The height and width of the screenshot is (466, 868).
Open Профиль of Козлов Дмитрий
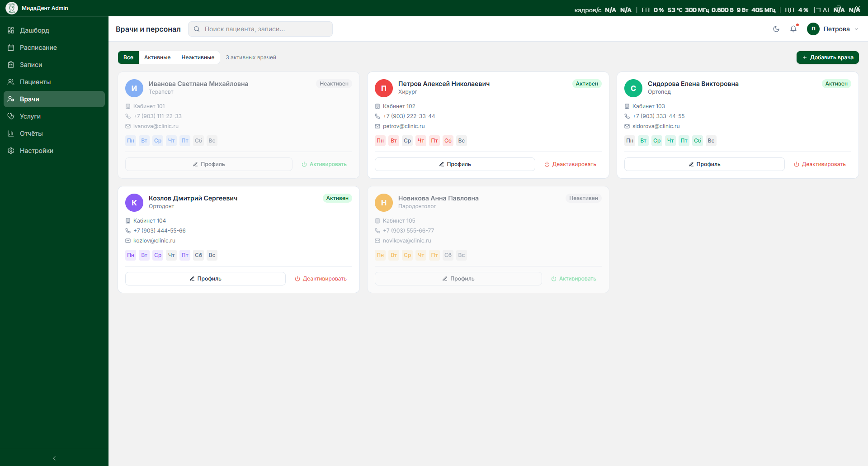pyautogui.click(x=205, y=279)
